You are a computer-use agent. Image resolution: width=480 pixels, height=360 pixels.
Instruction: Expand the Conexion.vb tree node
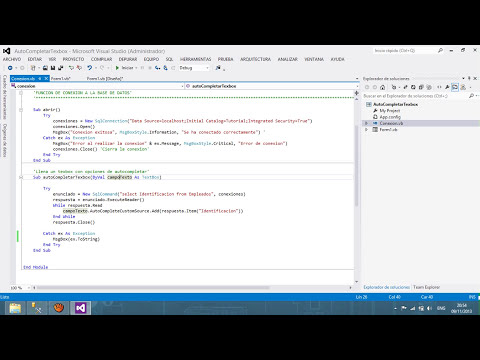(x=367, y=123)
